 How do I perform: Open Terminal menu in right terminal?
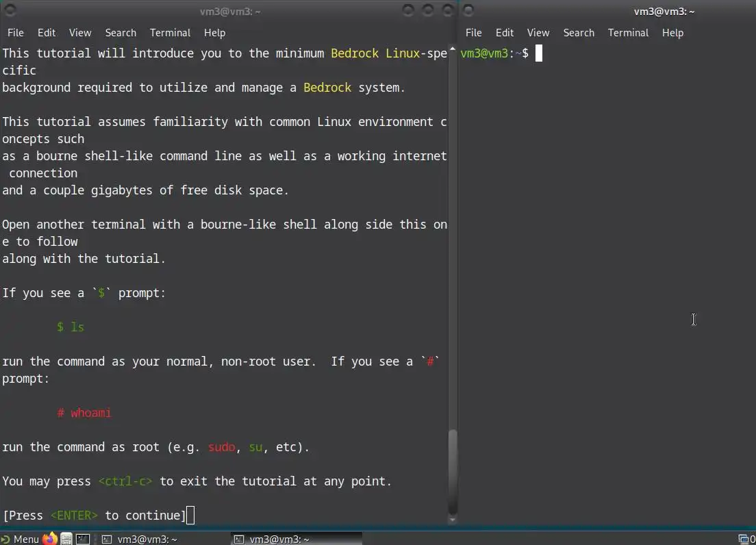click(x=628, y=33)
